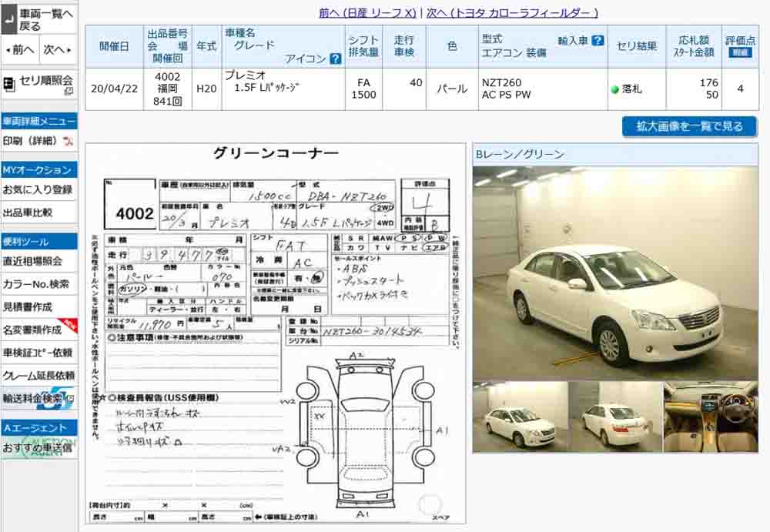
Task: Select 車検証コピー依頼 item
Action: point(38,353)
